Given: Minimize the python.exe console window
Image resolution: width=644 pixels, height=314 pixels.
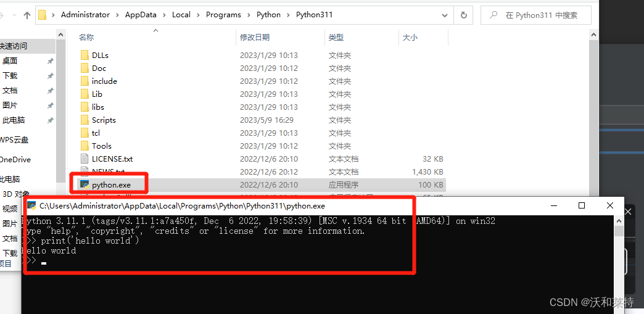Looking at the screenshot, I should 553,205.
